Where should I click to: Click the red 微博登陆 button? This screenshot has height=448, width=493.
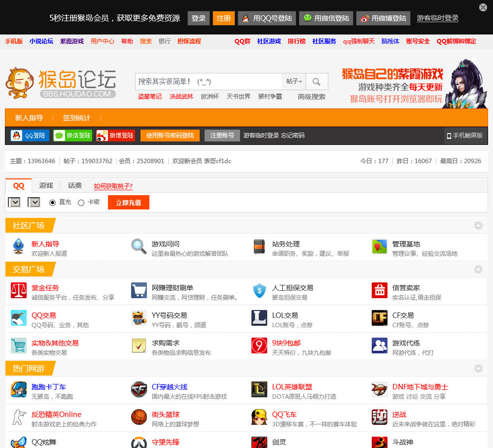[116, 136]
